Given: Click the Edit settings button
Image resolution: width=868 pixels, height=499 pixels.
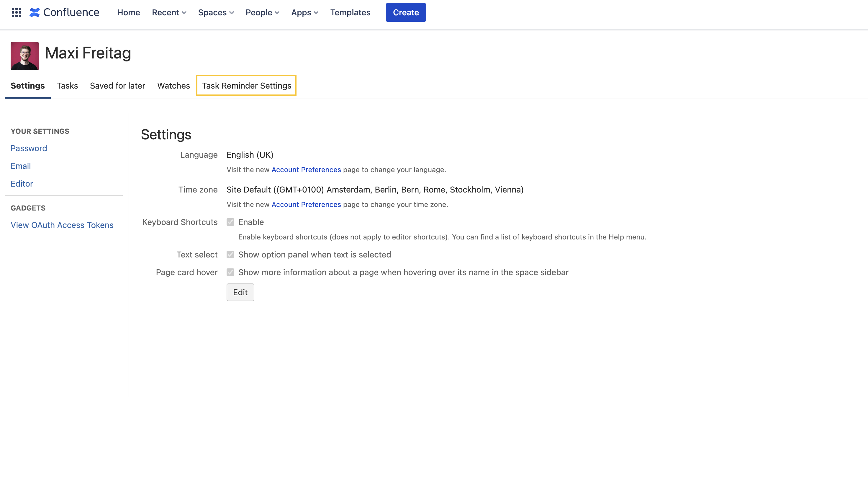Looking at the screenshot, I should (x=240, y=292).
